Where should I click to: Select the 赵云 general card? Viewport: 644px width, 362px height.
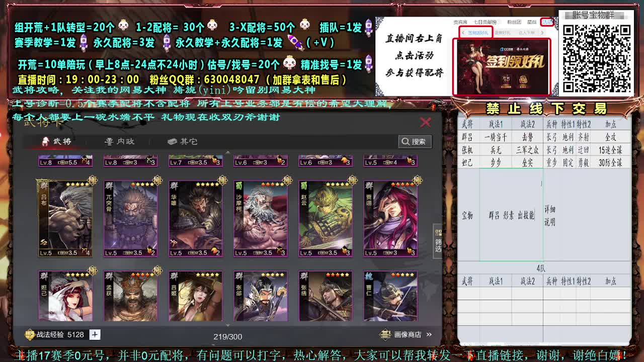pyautogui.click(x=325, y=219)
